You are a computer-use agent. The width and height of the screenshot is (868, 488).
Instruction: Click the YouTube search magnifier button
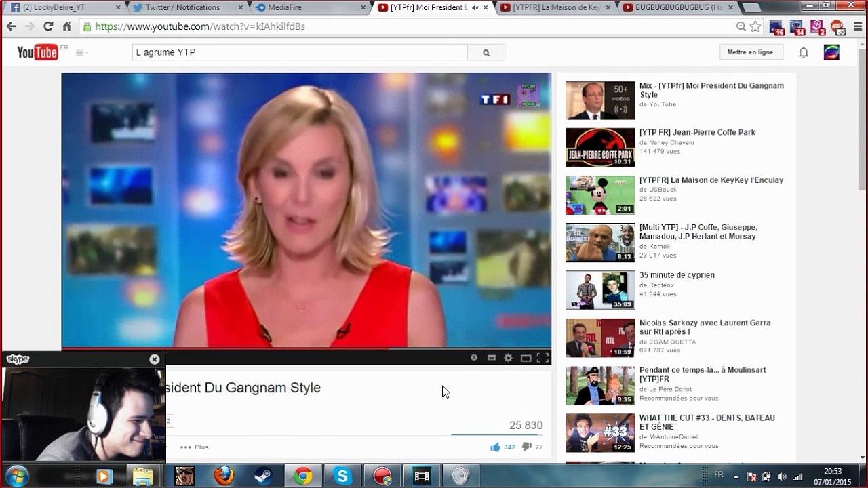[x=486, y=52]
